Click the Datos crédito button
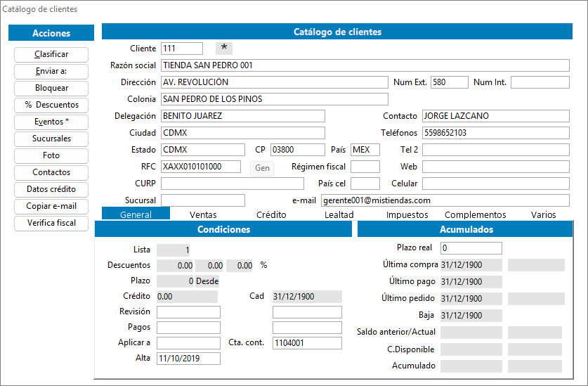Viewport: 588px width, 386px height. click(51, 190)
